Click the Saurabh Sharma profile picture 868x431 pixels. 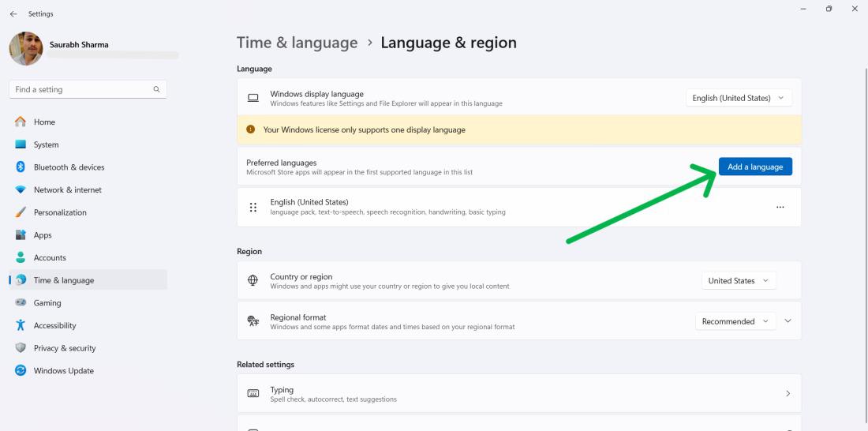tap(26, 49)
